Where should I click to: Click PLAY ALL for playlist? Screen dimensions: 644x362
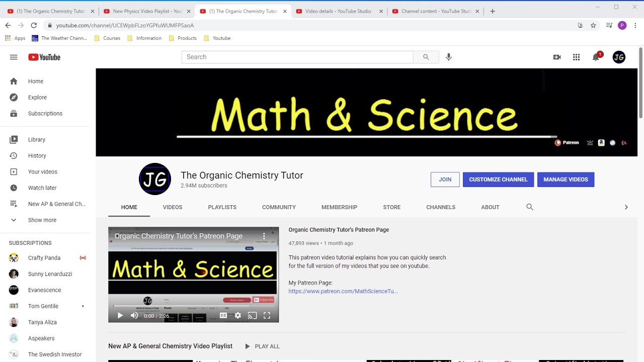coord(262,346)
